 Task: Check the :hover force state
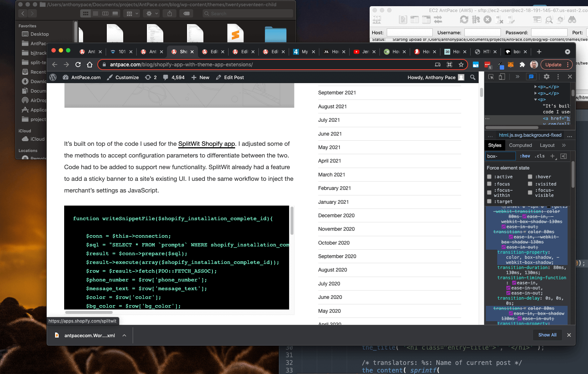[x=530, y=177]
